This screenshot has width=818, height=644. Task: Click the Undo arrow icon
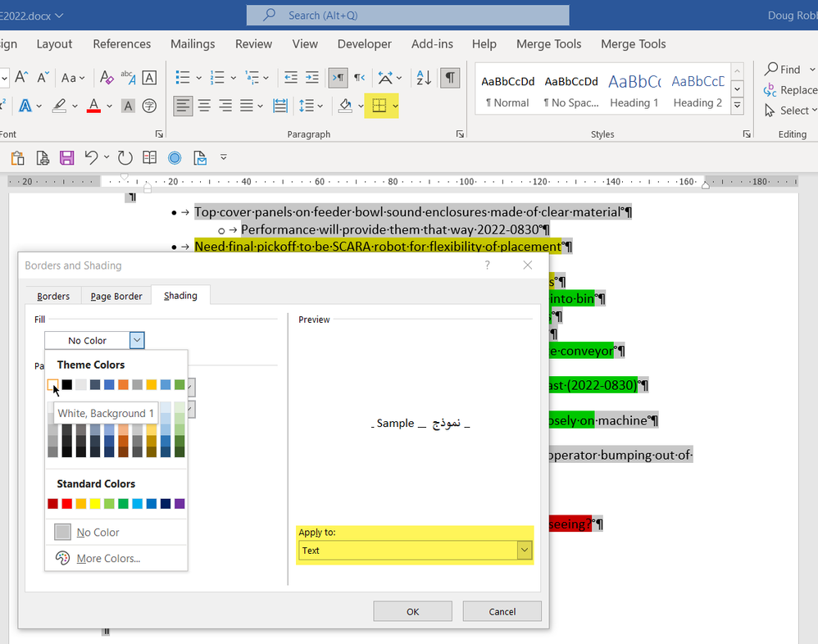91,158
